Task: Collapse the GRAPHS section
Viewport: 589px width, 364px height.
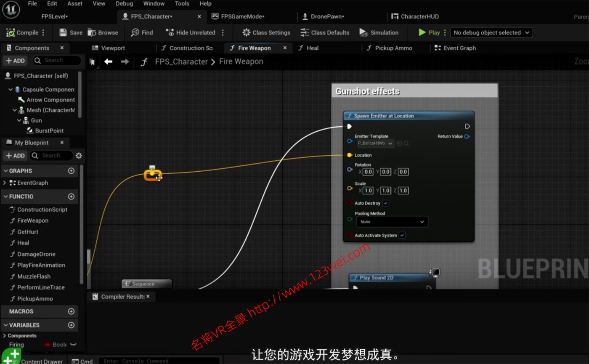Action: coord(5,171)
